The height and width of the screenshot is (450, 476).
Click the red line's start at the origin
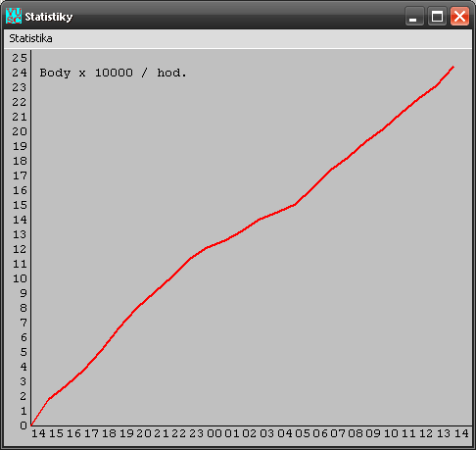31,425
